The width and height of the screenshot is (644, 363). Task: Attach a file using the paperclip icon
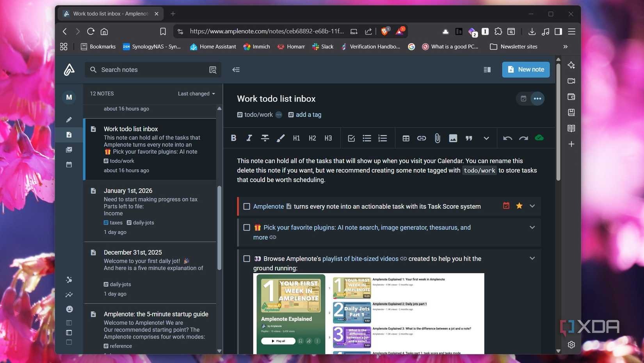coord(437,138)
